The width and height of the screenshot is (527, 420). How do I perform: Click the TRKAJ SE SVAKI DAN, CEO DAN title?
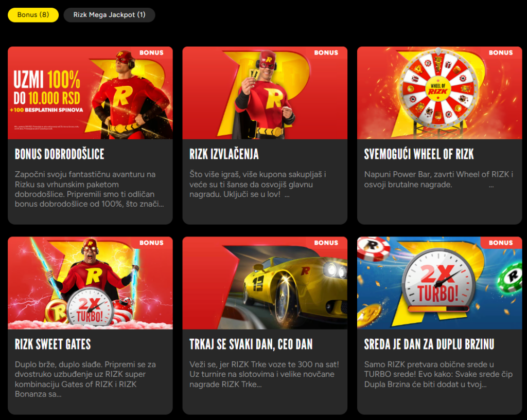tap(251, 344)
